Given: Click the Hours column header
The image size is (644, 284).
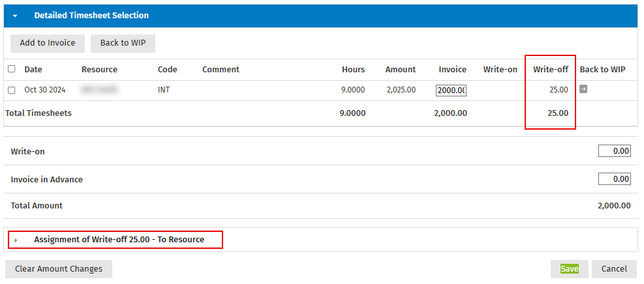Looking at the screenshot, I should [353, 70].
